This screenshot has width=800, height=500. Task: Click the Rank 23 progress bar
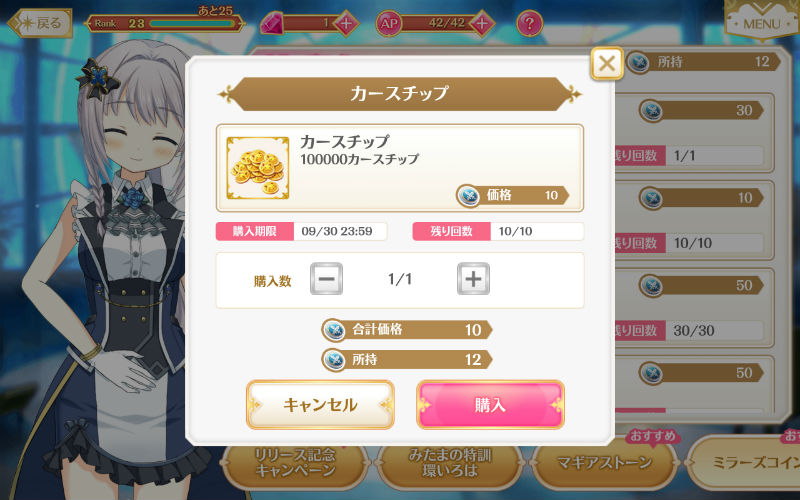click(x=193, y=23)
